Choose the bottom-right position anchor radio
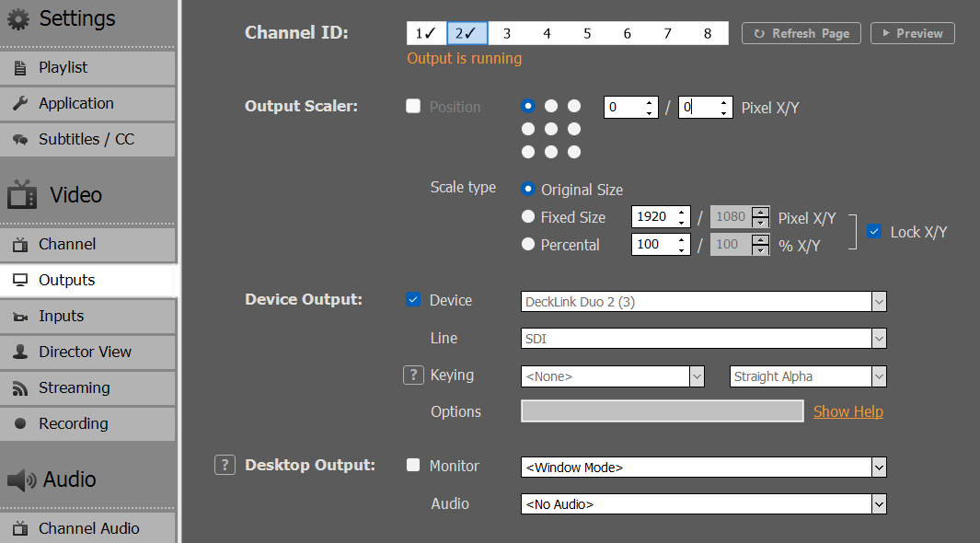980x543 pixels. (x=574, y=152)
